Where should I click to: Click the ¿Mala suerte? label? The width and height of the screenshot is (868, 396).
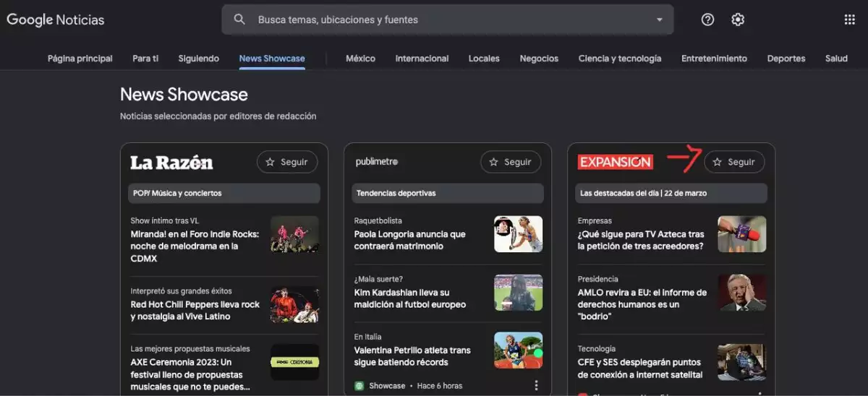pos(378,279)
